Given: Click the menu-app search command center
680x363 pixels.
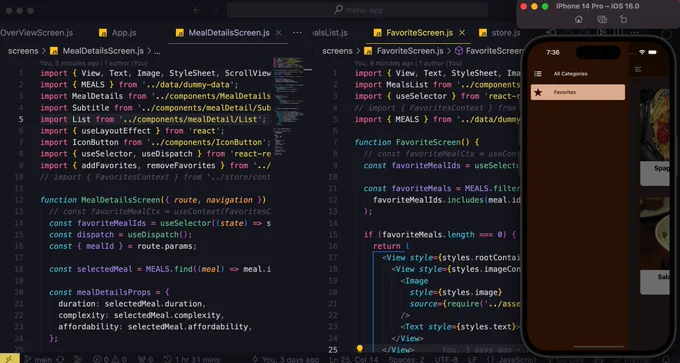Looking at the screenshot, I should 357,10.
